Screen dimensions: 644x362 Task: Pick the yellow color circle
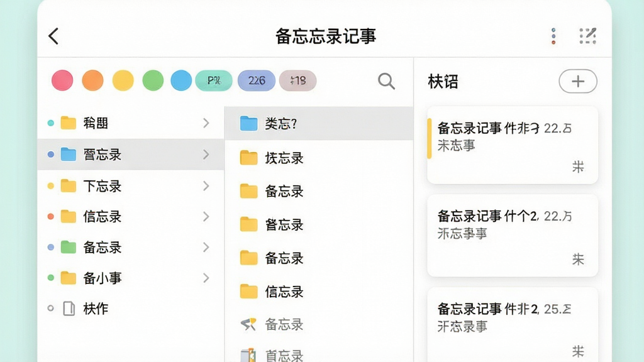coord(123,80)
